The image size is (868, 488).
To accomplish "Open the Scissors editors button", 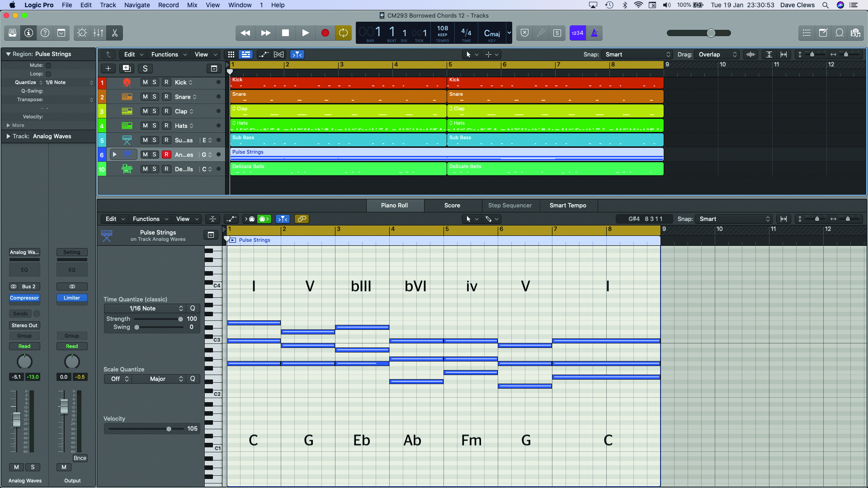I will (114, 33).
